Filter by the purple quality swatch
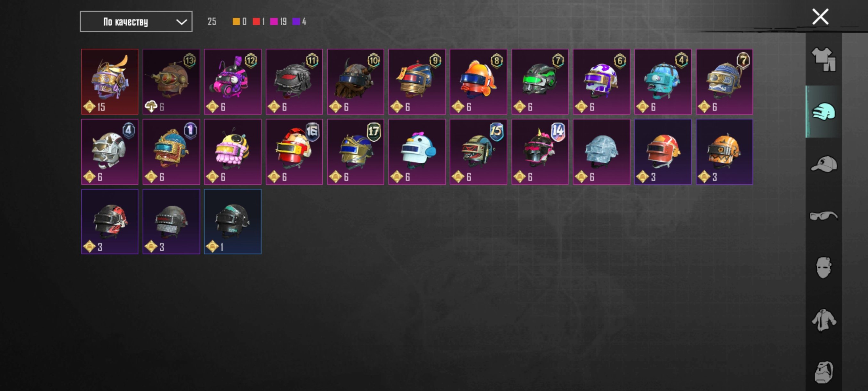 tap(296, 21)
